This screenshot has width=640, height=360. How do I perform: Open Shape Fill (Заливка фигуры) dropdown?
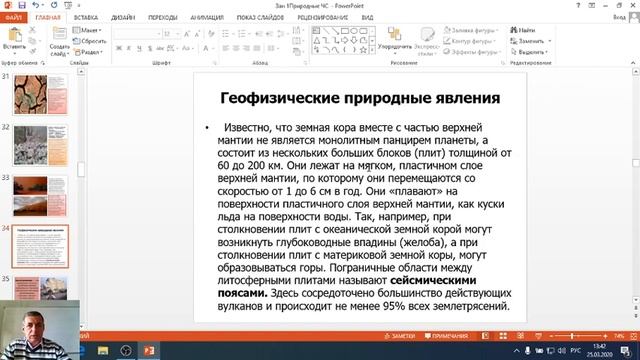pos(471,30)
